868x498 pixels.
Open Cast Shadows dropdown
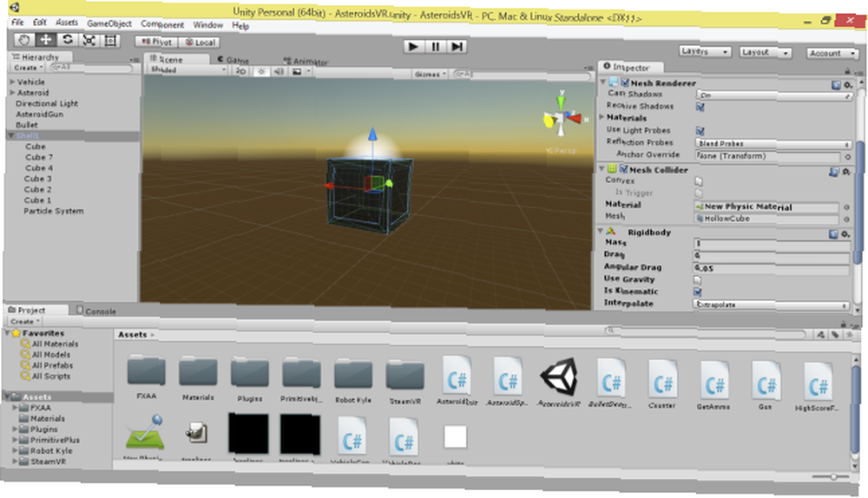coord(774,95)
